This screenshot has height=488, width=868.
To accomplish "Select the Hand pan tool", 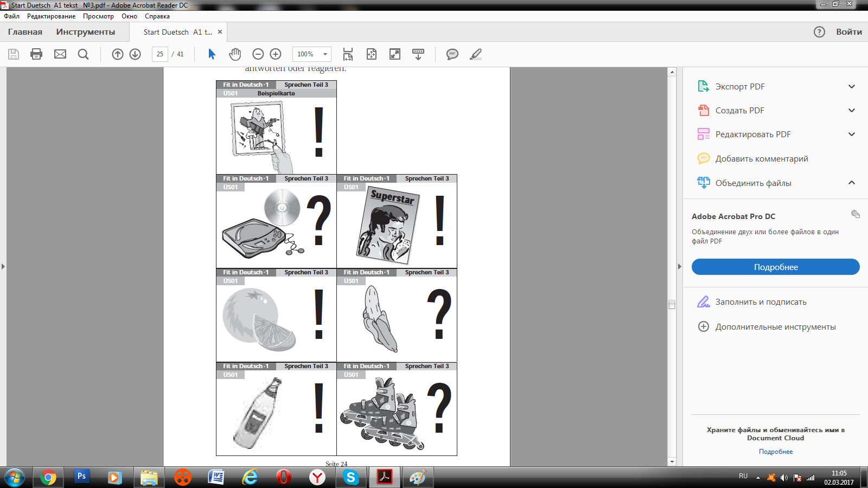I will 234,54.
